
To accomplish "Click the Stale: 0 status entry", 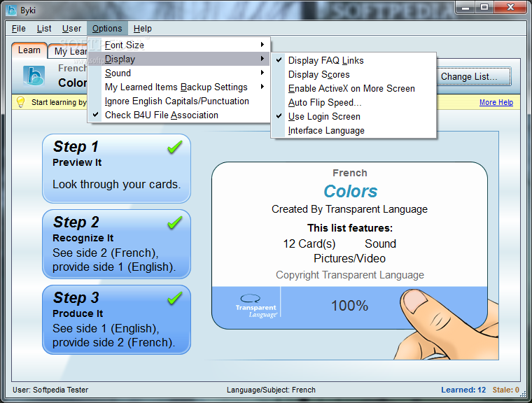I will (x=506, y=390).
